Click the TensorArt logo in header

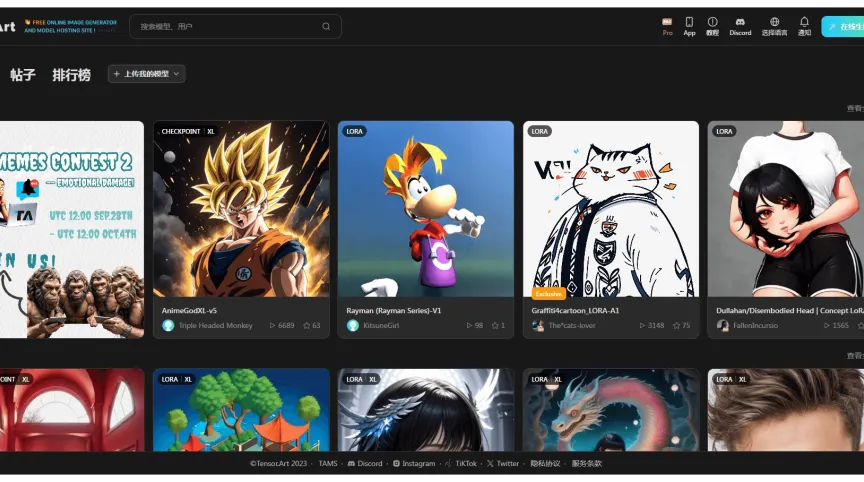(8, 26)
